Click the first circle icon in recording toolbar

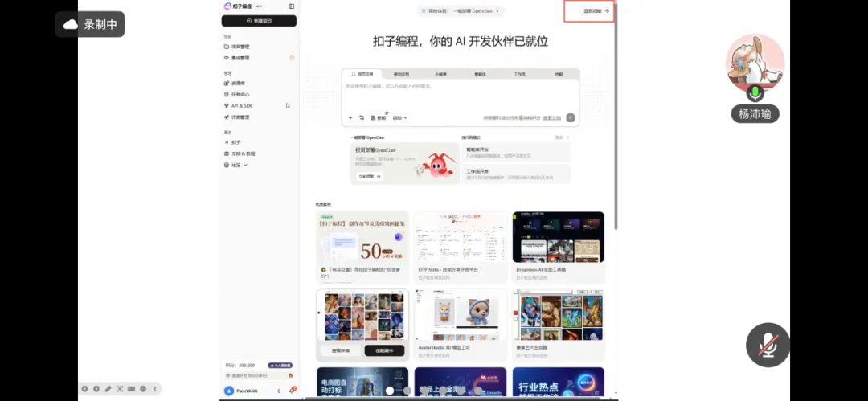pos(85,389)
